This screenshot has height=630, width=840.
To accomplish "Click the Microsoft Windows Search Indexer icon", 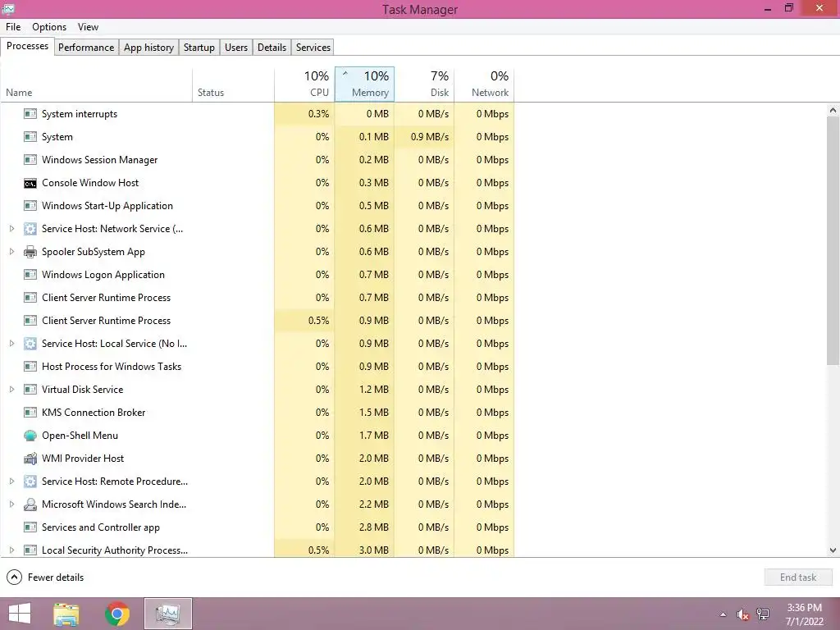I will [x=30, y=504].
